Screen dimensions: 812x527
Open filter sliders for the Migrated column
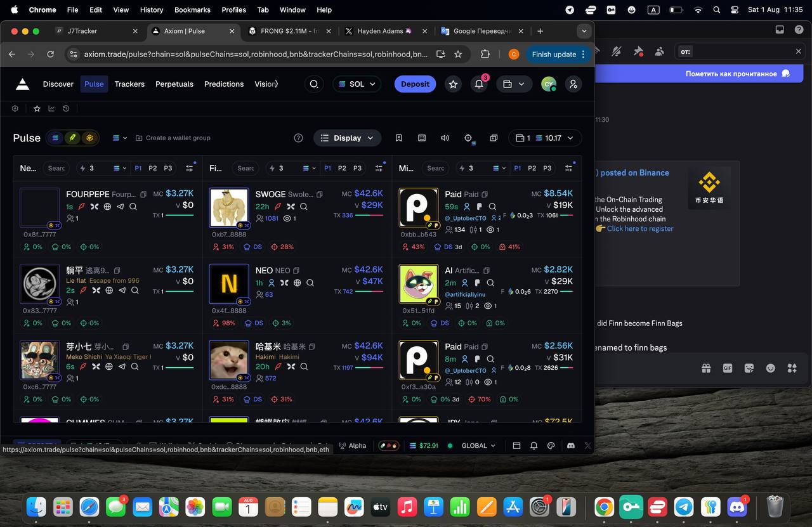coord(568,168)
